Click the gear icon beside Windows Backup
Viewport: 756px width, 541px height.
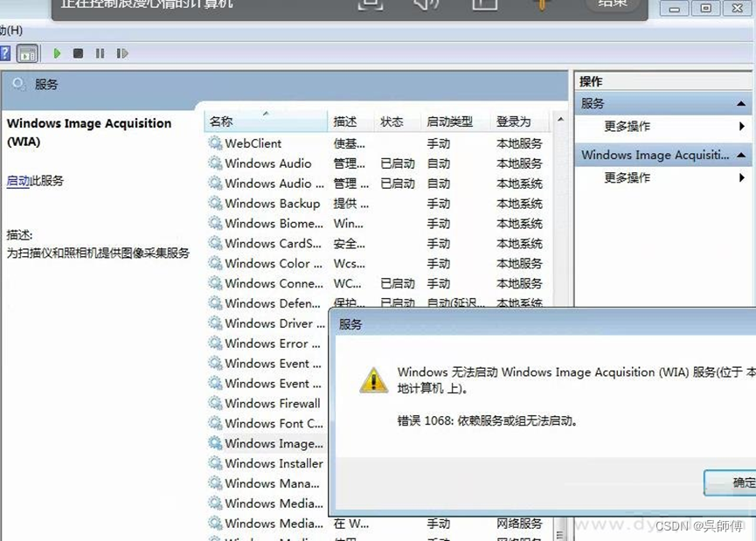215,203
